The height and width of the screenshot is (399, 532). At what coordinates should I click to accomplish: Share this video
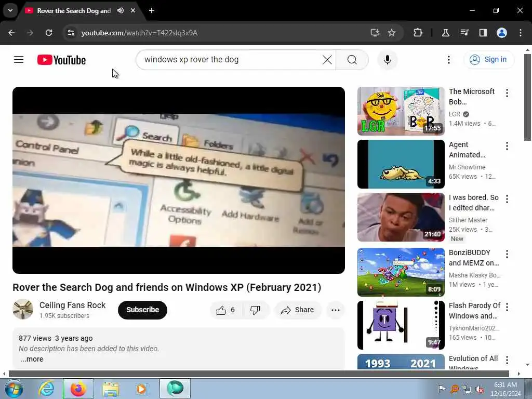pyautogui.click(x=298, y=310)
